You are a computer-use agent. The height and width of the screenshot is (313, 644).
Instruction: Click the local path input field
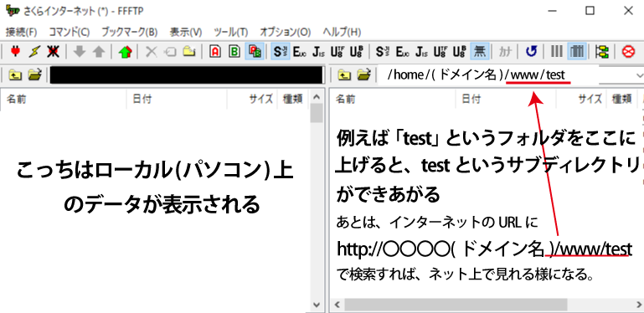coord(187,75)
